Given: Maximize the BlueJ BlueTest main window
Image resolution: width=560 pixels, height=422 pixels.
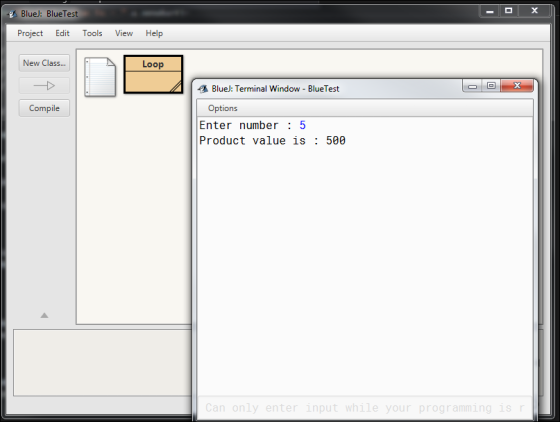Looking at the screenshot, I should (x=509, y=11).
